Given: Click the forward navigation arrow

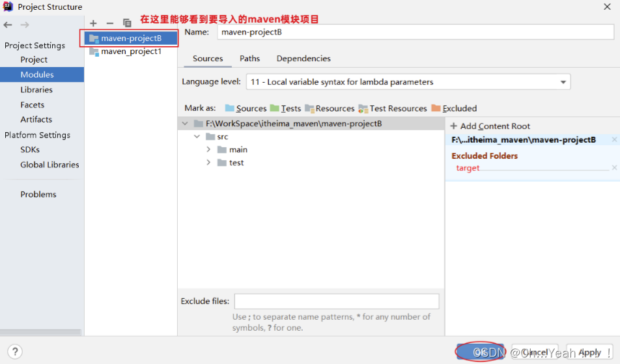Looking at the screenshot, I should [25, 25].
